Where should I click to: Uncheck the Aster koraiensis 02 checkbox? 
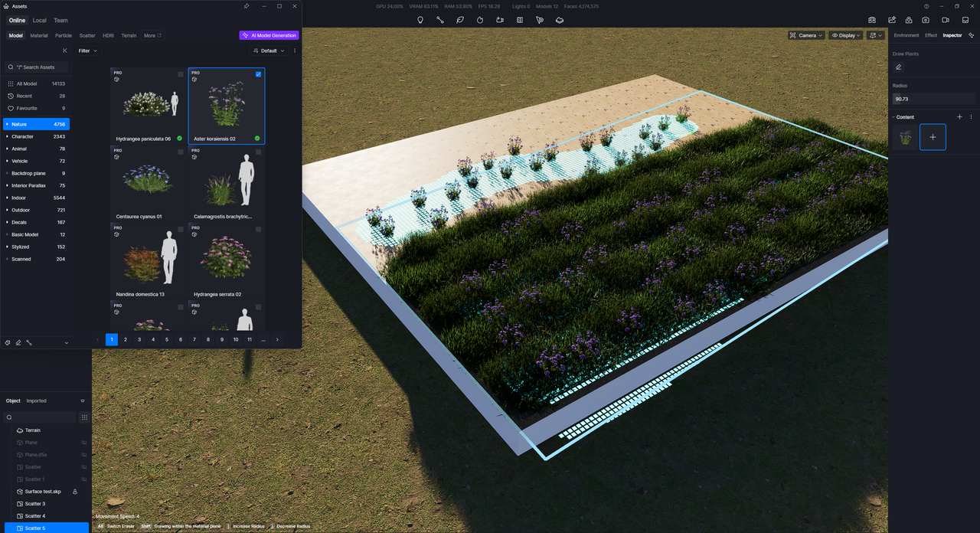(x=258, y=74)
